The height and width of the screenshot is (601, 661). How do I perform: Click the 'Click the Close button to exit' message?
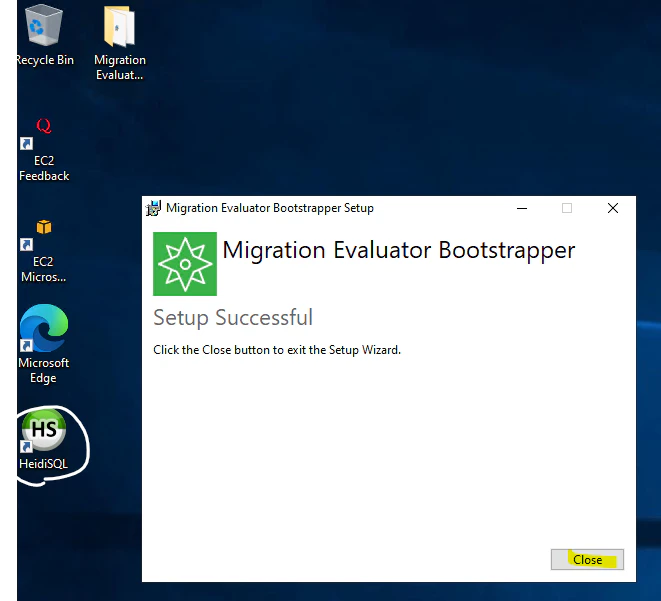pyautogui.click(x=277, y=350)
